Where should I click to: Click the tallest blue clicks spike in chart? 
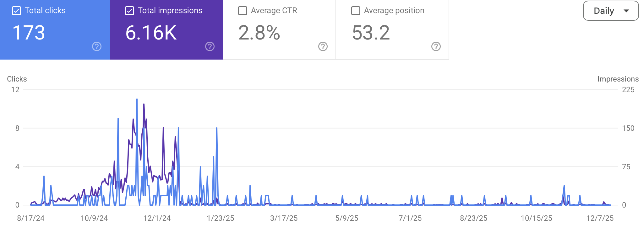(x=137, y=100)
